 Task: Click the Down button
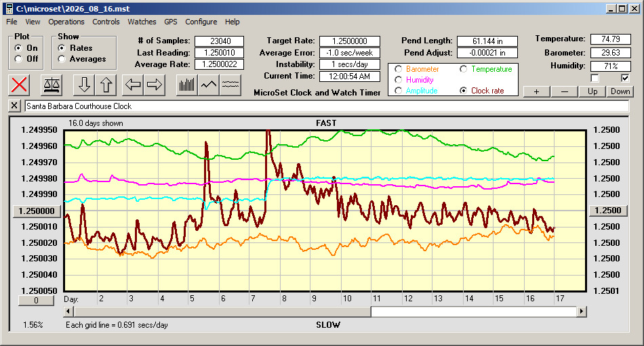[x=620, y=91]
